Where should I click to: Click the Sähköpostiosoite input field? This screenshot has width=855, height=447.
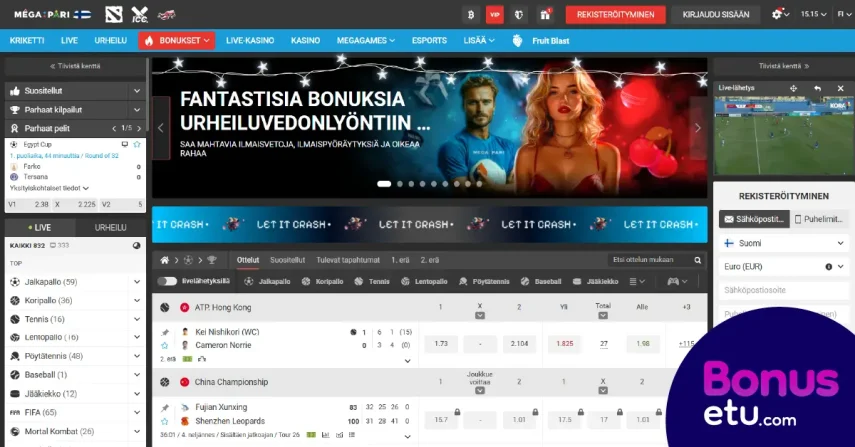pyautogui.click(x=784, y=290)
